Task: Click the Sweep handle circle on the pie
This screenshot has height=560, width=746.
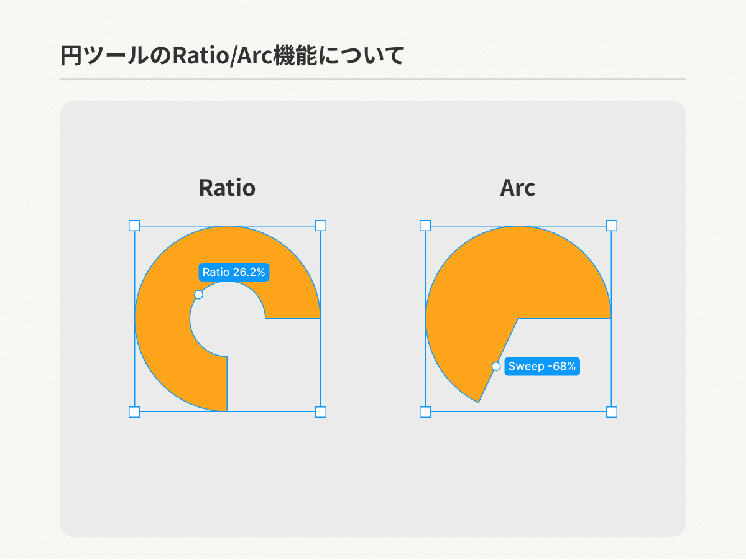Action: pyautogui.click(x=496, y=367)
